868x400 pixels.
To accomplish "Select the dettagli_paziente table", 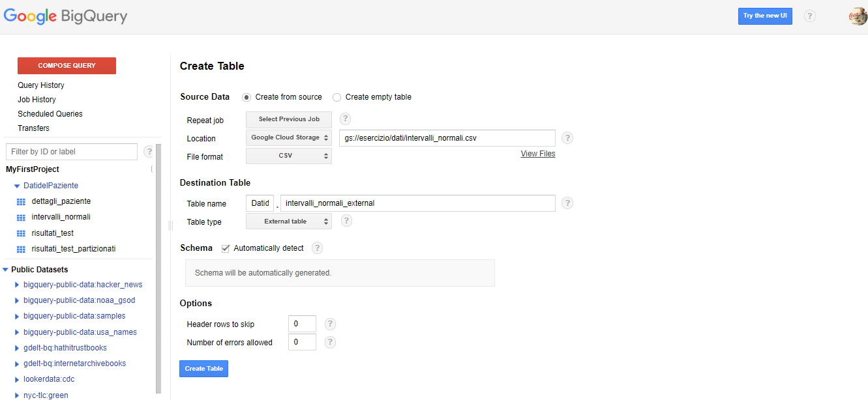I will coord(61,201).
